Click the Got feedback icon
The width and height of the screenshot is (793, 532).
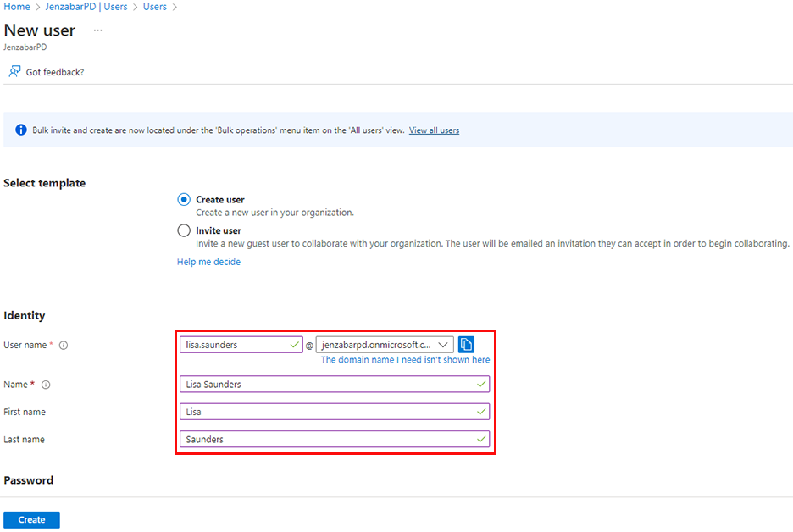[x=15, y=71]
